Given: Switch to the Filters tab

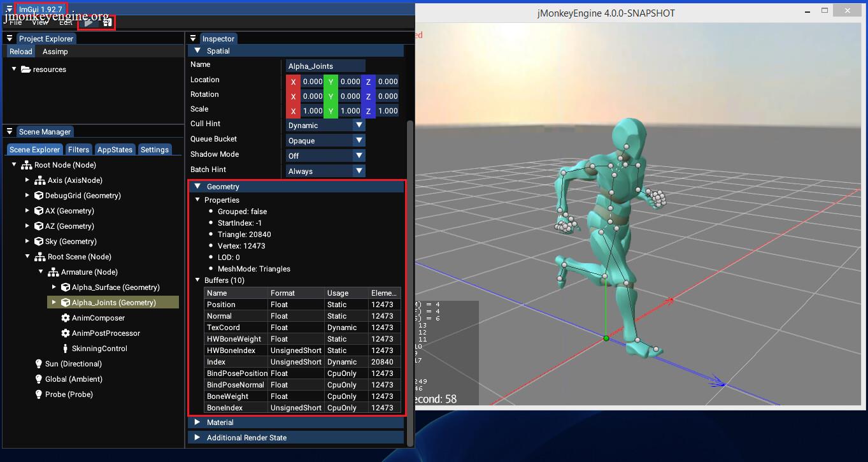Looking at the screenshot, I should pyautogui.click(x=79, y=150).
